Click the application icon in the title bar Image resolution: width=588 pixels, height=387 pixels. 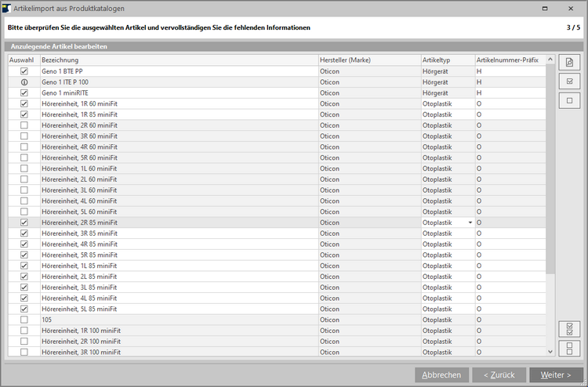point(6,9)
